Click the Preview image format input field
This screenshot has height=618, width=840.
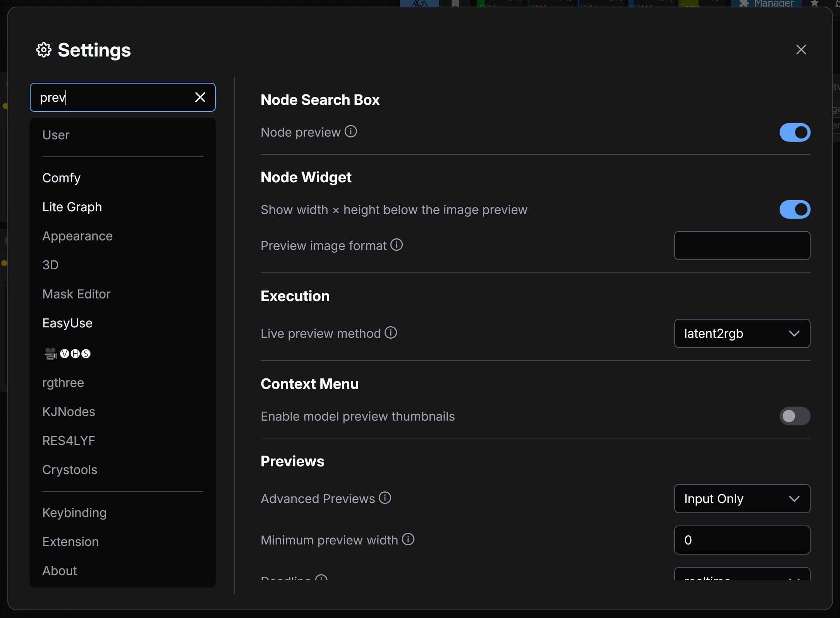[742, 246]
